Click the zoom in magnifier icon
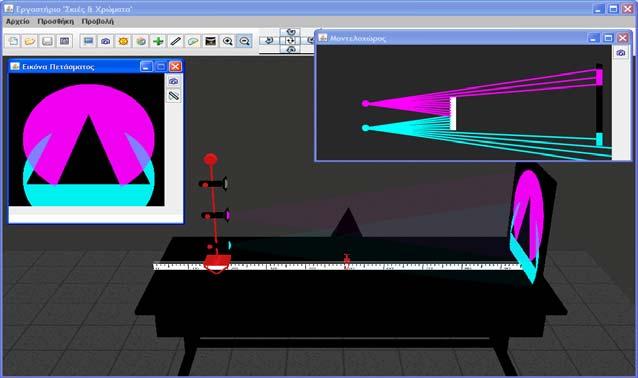The width and height of the screenshot is (638, 378). point(227,41)
